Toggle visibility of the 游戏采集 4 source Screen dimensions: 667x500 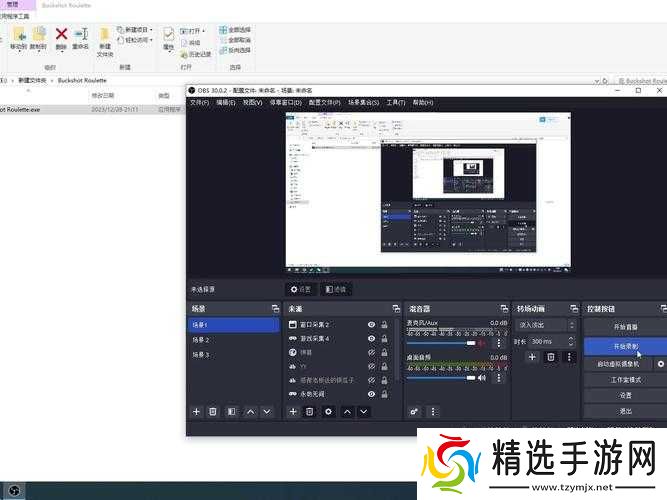pos(371,339)
